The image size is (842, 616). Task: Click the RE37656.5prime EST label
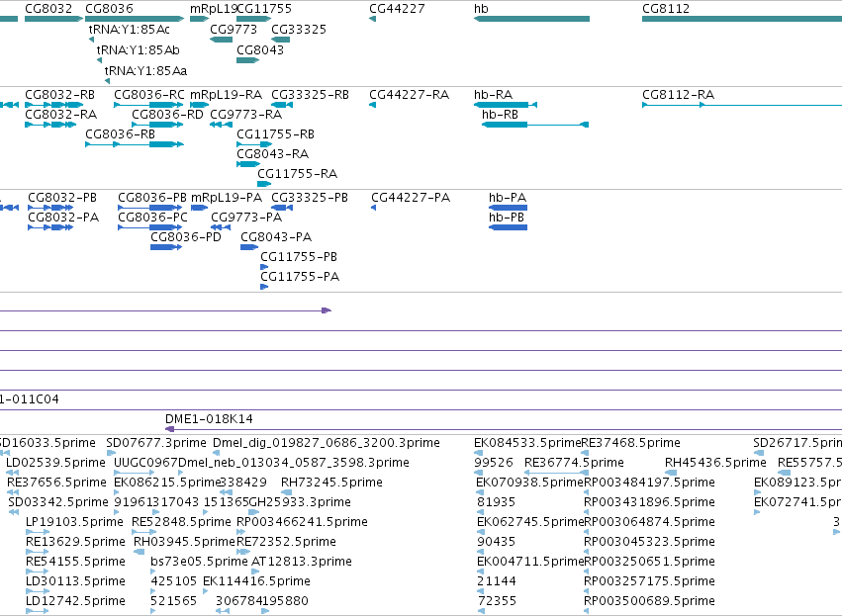click(57, 483)
